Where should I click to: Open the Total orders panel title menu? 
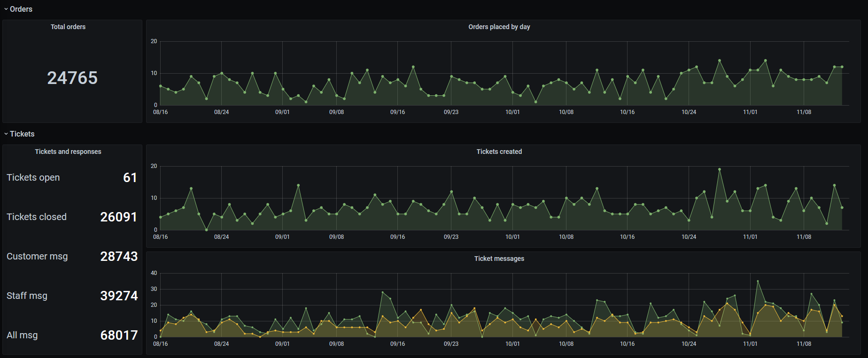pyautogui.click(x=68, y=27)
